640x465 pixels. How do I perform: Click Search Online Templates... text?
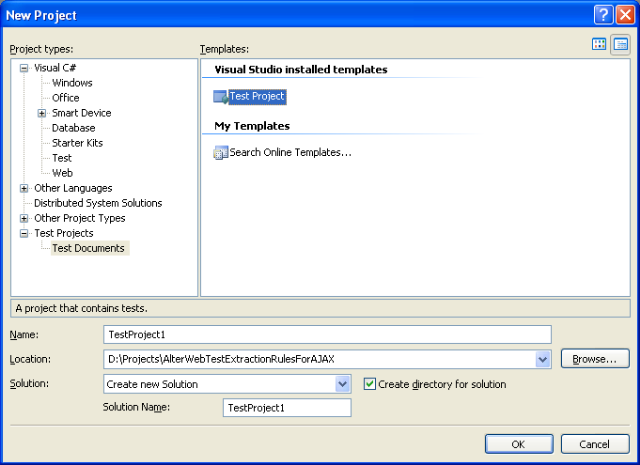click(x=290, y=153)
